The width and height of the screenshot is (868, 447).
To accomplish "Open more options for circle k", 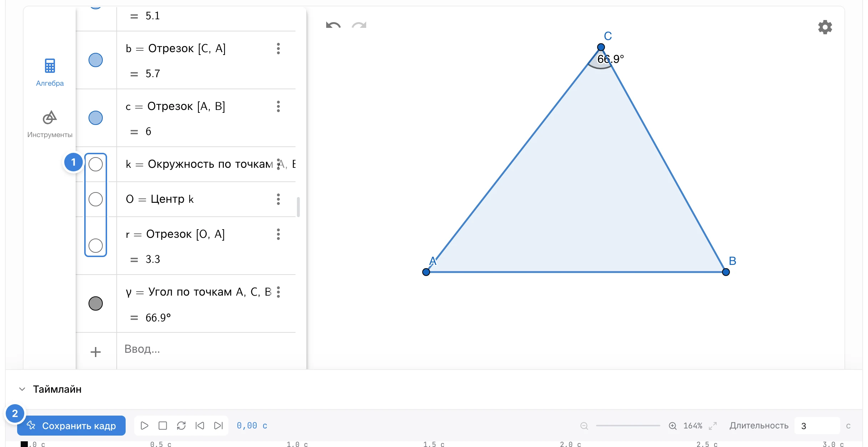I will click(x=278, y=164).
